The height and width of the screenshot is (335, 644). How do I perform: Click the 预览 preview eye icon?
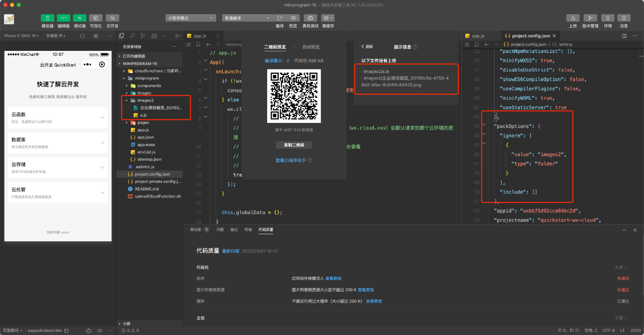click(x=293, y=18)
